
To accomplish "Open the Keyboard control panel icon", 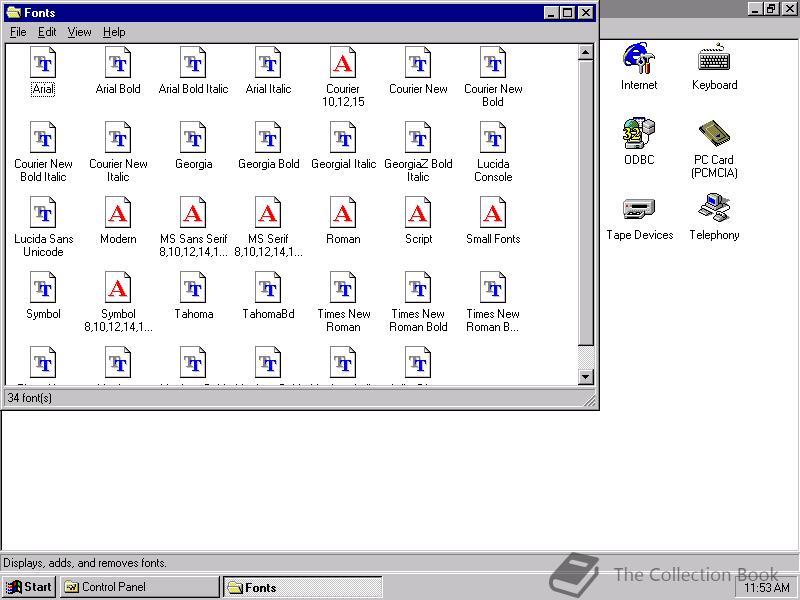I will click(714, 58).
